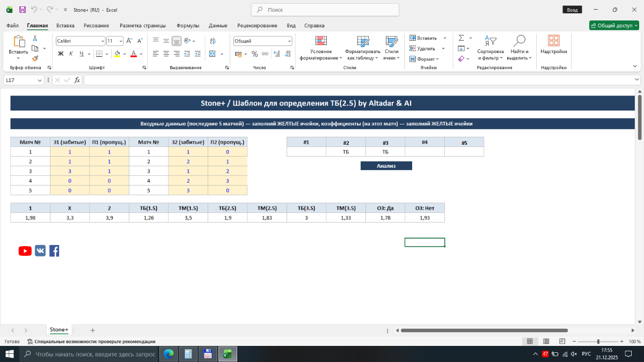Image resolution: width=644 pixels, height=362 pixels.
Task: Open the YouTube icon in the sheet
Action: [x=25, y=251]
